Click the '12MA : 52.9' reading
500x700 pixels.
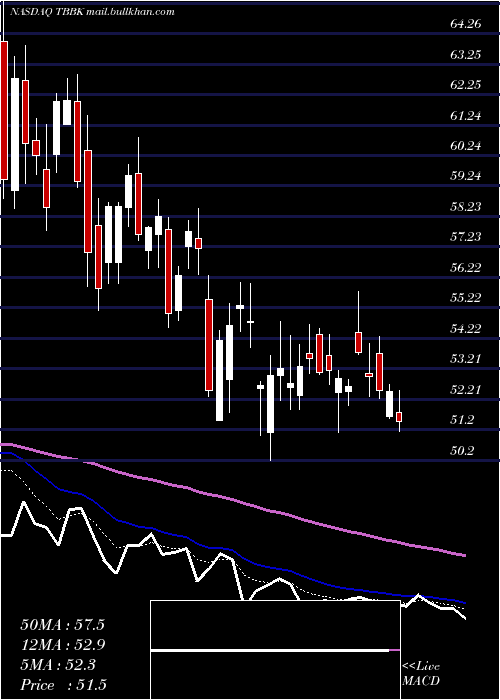pos(62,645)
